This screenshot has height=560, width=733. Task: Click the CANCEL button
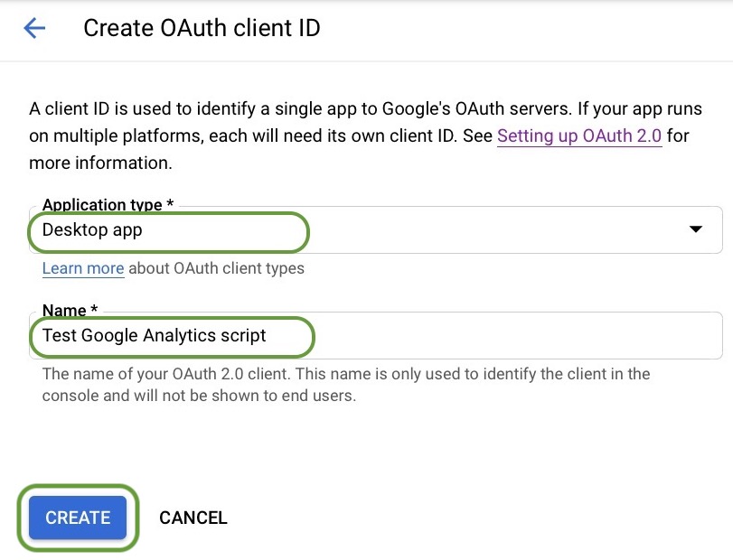click(193, 518)
